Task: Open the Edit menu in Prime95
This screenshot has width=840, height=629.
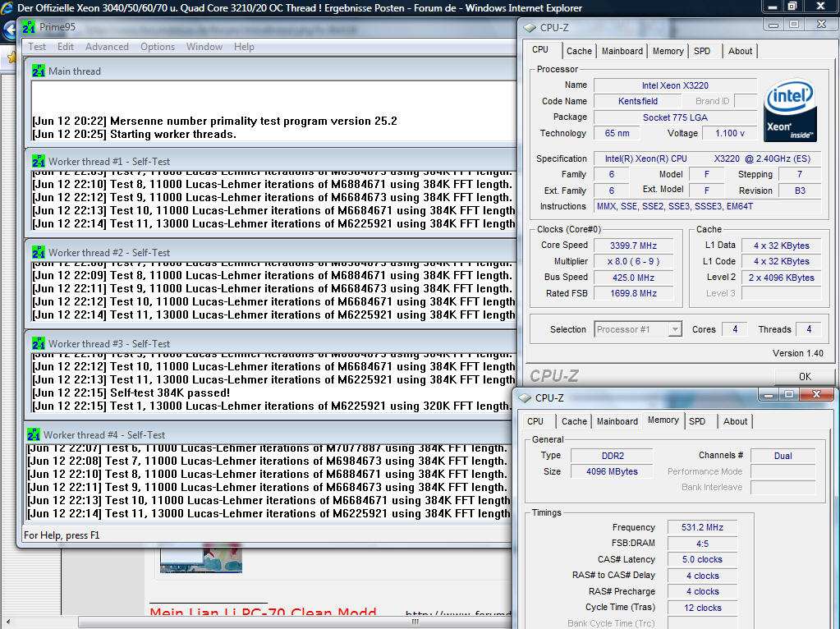Action: [66, 47]
